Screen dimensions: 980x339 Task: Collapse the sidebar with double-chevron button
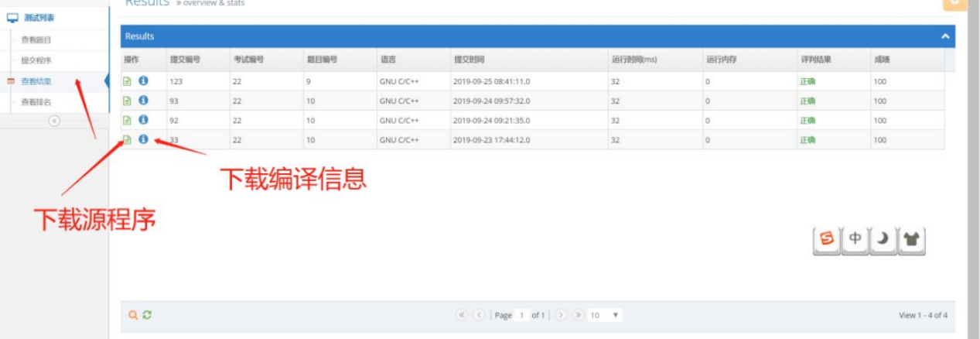(x=54, y=121)
